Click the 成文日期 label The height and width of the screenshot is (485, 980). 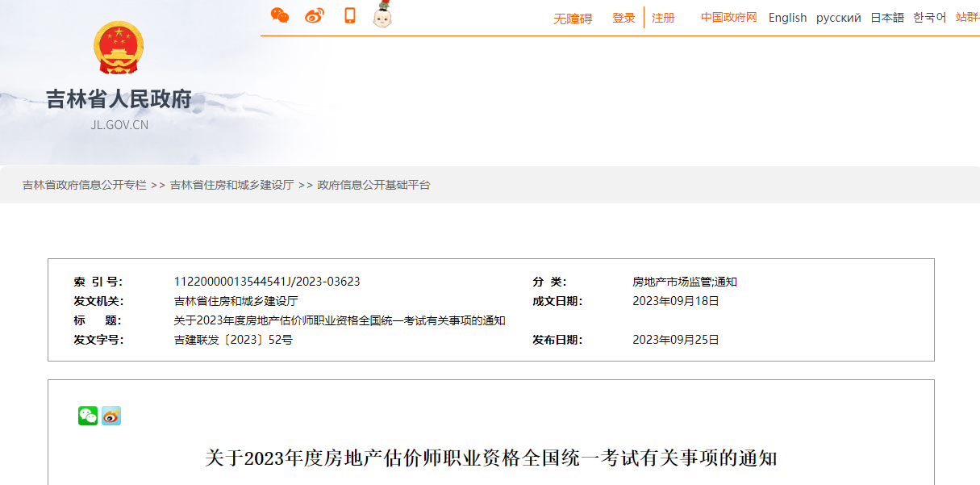(557, 301)
